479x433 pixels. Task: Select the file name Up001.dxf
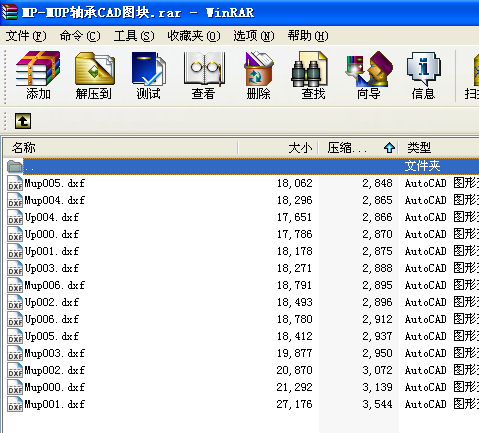click(x=52, y=251)
